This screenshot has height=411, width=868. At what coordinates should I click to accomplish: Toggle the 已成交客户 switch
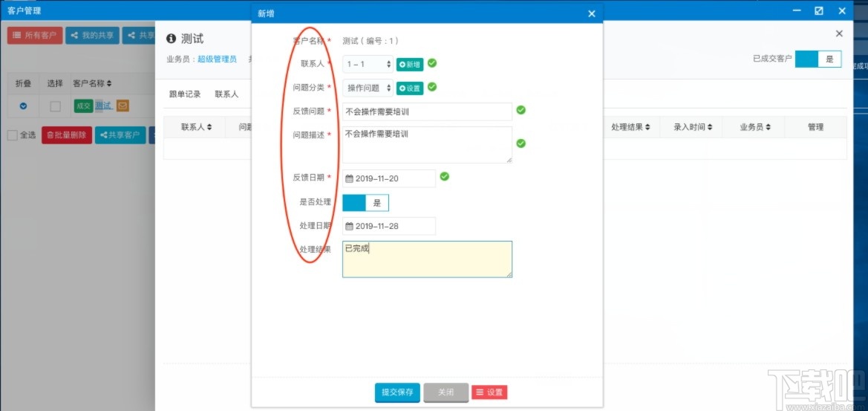pyautogui.click(x=818, y=59)
